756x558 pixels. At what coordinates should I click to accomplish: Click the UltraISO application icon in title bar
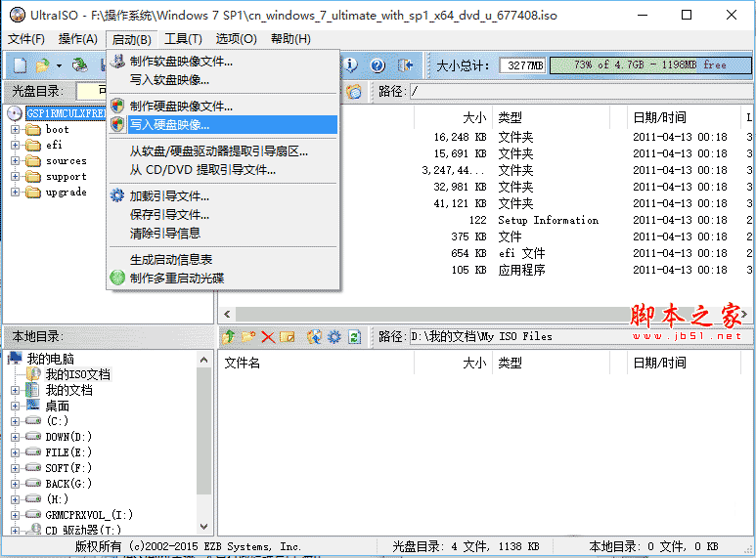18,15
